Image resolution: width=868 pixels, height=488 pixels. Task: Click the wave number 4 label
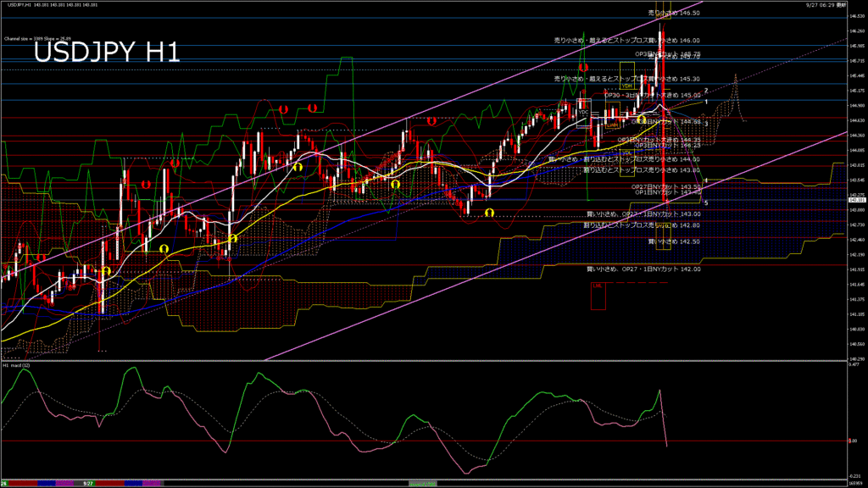tap(706, 180)
